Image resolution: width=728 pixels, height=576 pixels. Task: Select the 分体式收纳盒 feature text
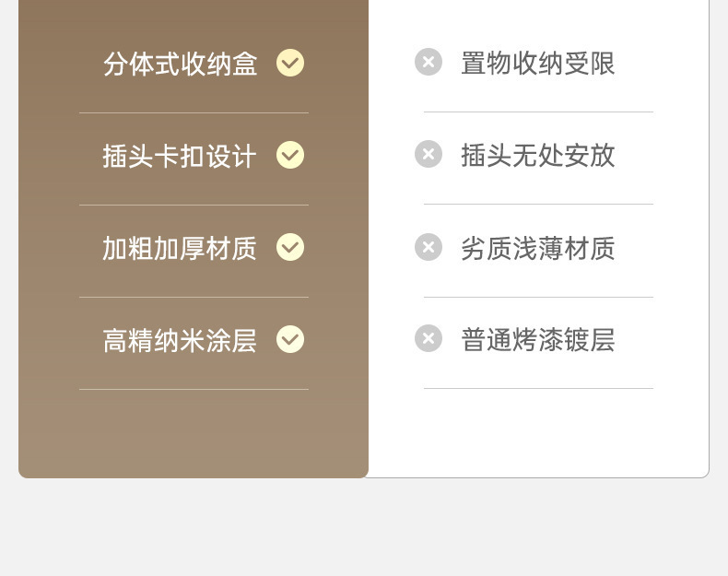(180, 64)
